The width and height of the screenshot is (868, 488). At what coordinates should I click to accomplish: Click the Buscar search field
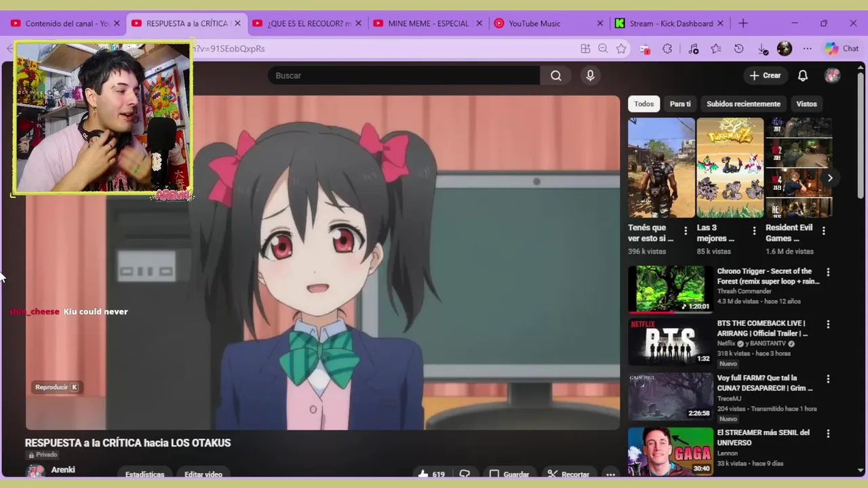(x=404, y=75)
